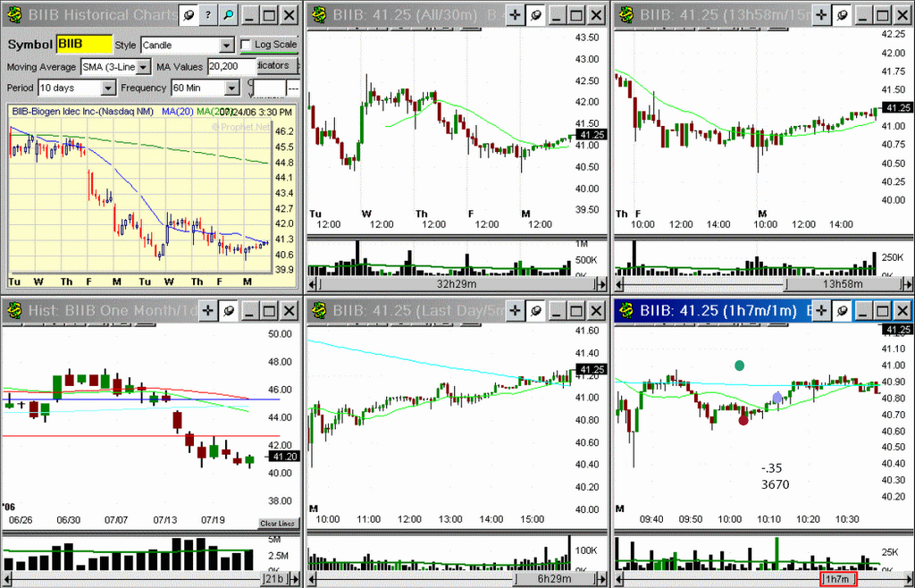Click the BIIB-Biogen Idec Inc chart title text
Viewport: 915px width, 588px height.
83,112
